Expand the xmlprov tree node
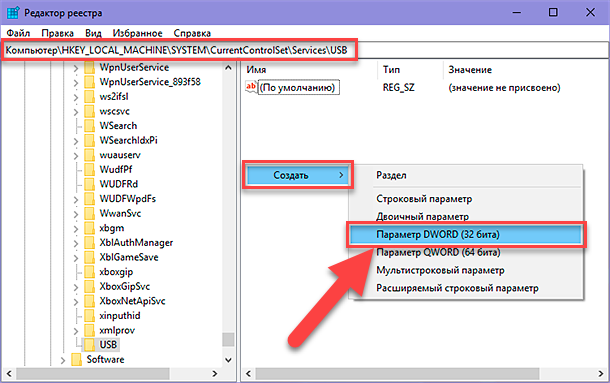This screenshot has width=610, height=383. point(76,331)
